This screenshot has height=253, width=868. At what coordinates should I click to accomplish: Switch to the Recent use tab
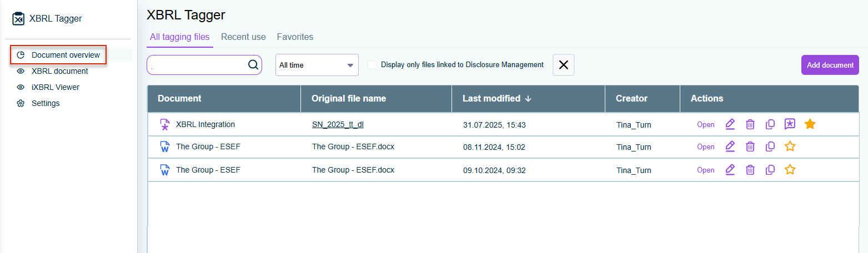[x=243, y=37]
